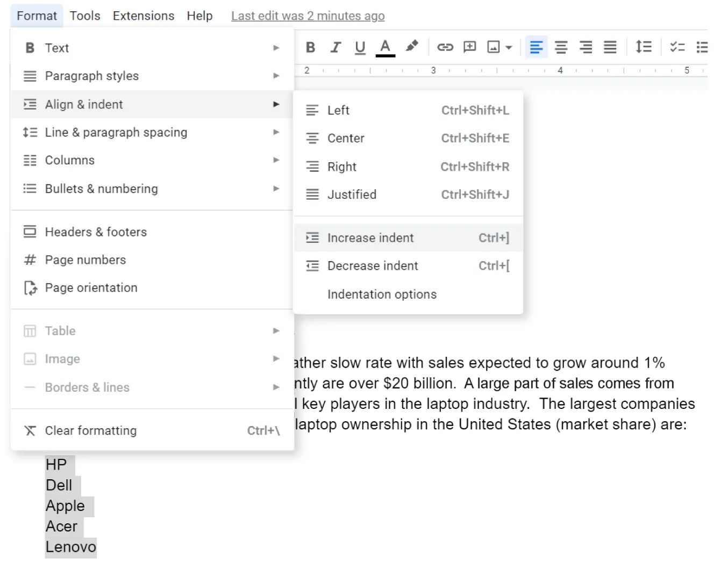Open the insert image dropdown arrow
The image size is (728, 562).
(x=508, y=47)
